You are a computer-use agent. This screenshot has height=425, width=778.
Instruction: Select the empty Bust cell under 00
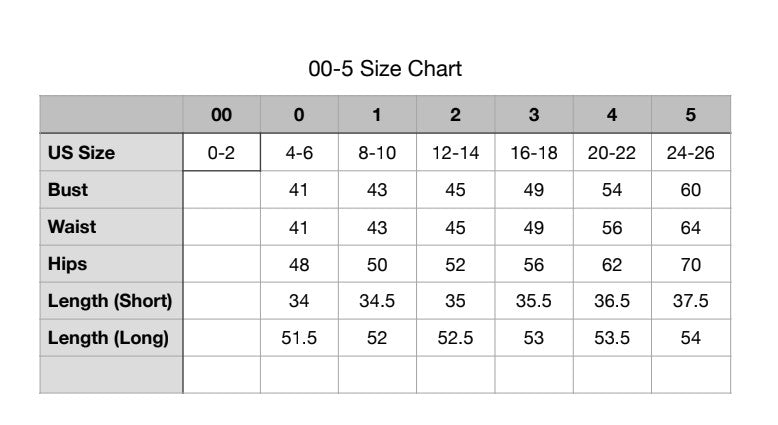click(221, 189)
